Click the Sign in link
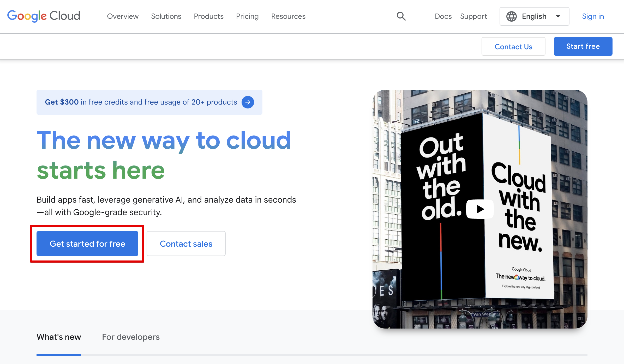This screenshot has width=624, height=364. 593,16
